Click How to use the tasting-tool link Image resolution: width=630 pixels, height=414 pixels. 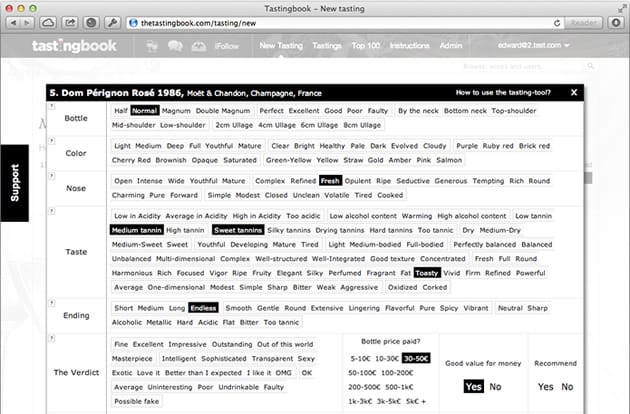[503, 93]
